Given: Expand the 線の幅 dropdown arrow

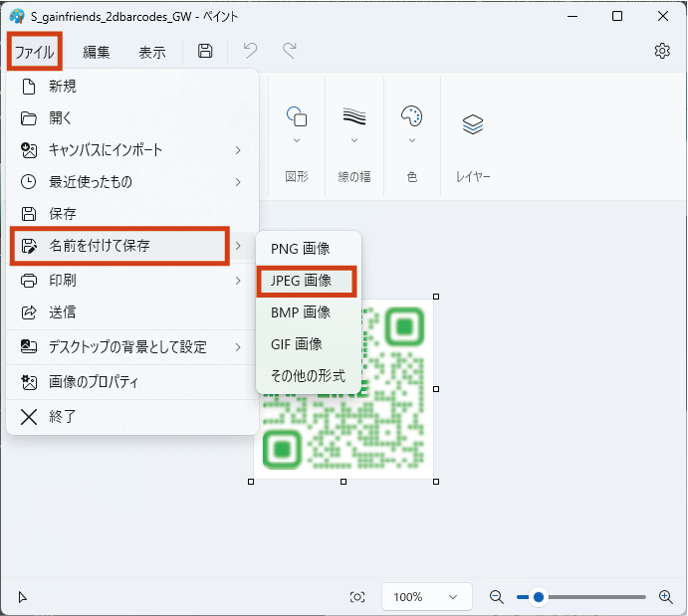Looking at the screenshot, I should 354,140.
